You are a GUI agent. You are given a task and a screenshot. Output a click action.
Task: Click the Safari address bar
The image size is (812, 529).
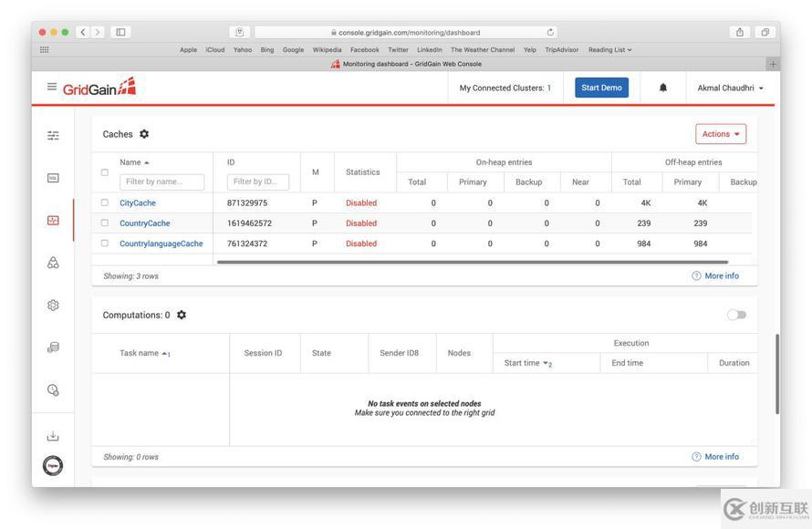tap(405, 32)
